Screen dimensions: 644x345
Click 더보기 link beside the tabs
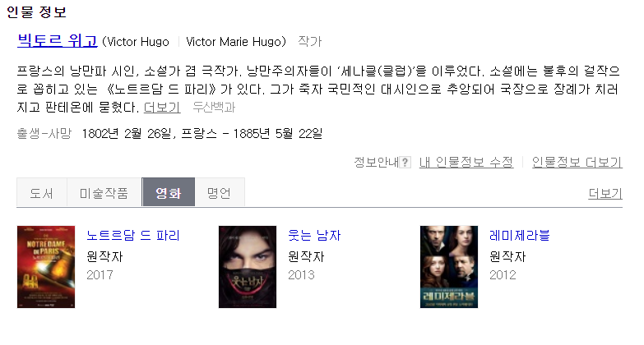605,193
